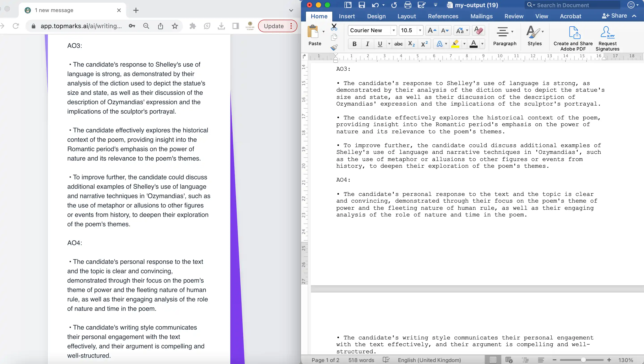
Task: Click the Copy icon below scissors
Action: click(334, 37)
